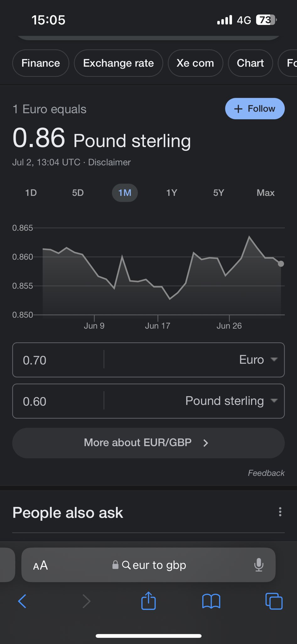Open the Disclaimer link
297x644 pixels.
tap(109, 162)
